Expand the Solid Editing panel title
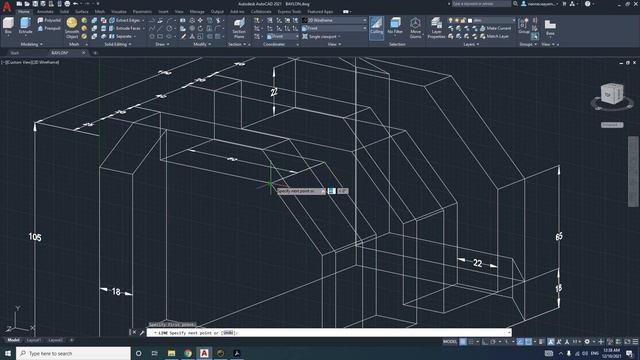 click(x=118, y=44)
